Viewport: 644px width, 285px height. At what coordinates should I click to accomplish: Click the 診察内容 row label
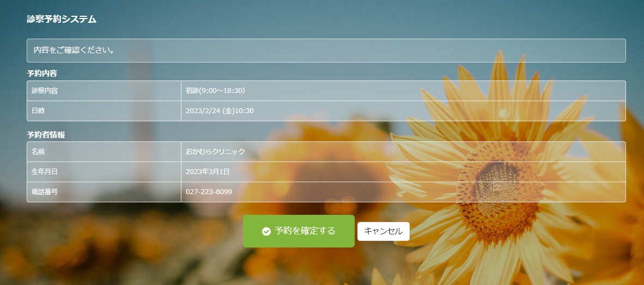coord(44,91)
